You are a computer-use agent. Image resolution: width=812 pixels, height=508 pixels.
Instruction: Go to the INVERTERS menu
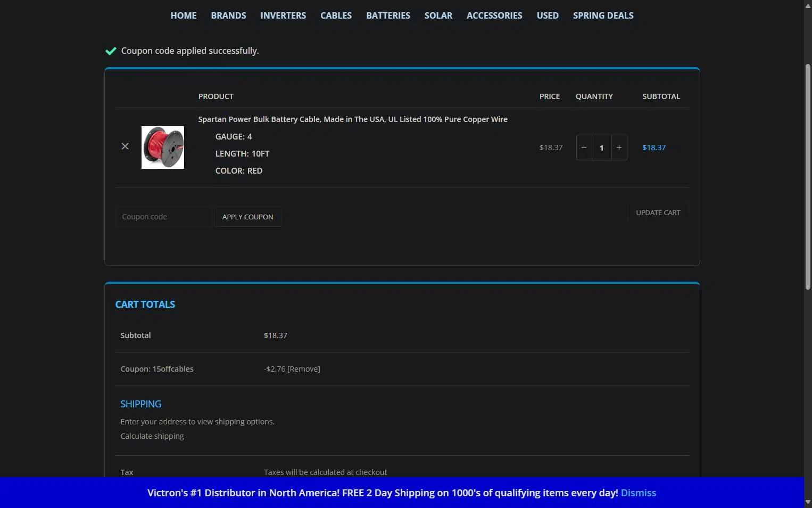[x=283, y=15]
